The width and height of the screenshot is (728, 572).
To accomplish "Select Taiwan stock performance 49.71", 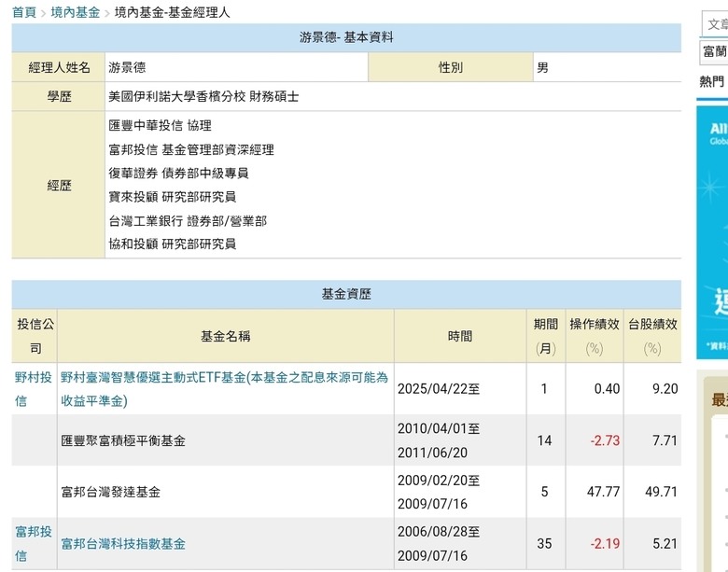I will click(662, 492).
